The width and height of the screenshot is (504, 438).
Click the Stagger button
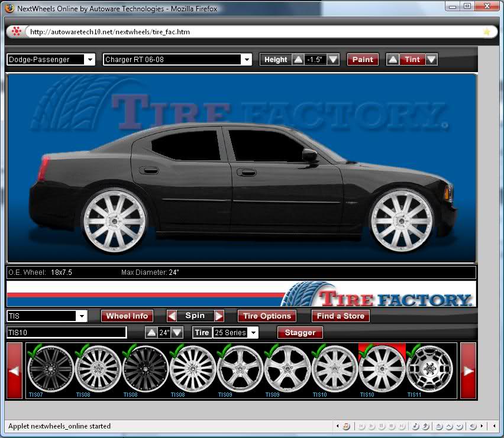[x=300, y=332]
